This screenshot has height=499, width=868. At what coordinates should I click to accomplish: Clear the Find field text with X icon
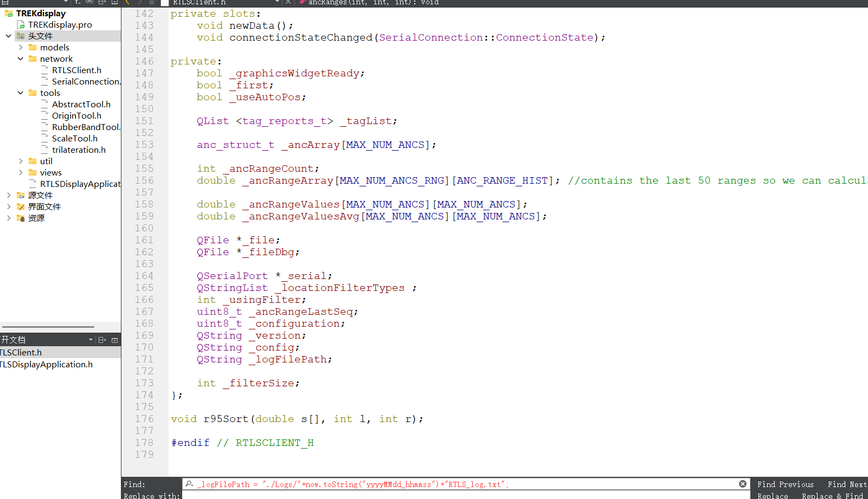click(743, 484)
